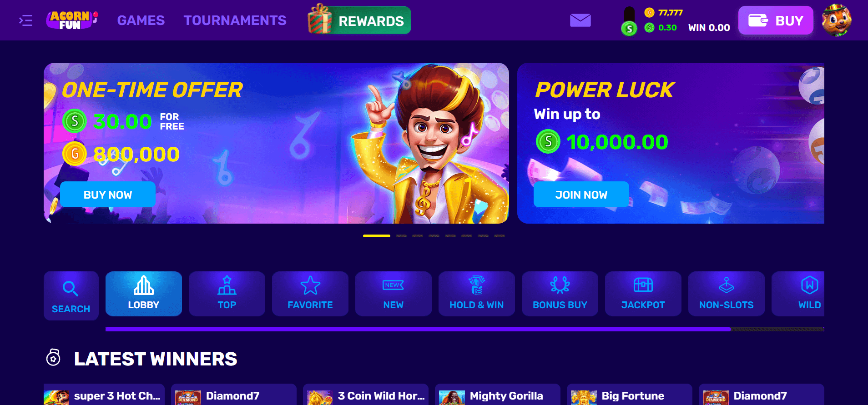Screen dimensions: 868x405
Task: Click the Buy Now button
Action: (108, 195)
